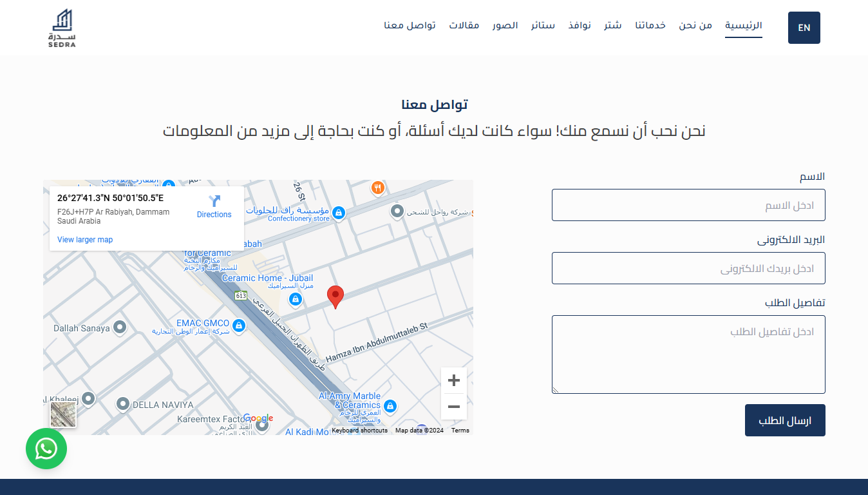This screenshot has width=868, height=495.
Task: Click the Dallah Sanaya location marker
Action: point(119,328)
